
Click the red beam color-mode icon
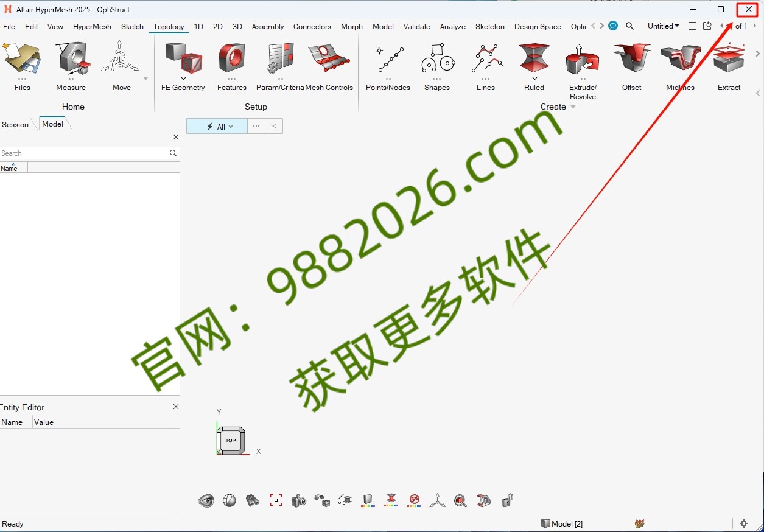pos(391,500)
